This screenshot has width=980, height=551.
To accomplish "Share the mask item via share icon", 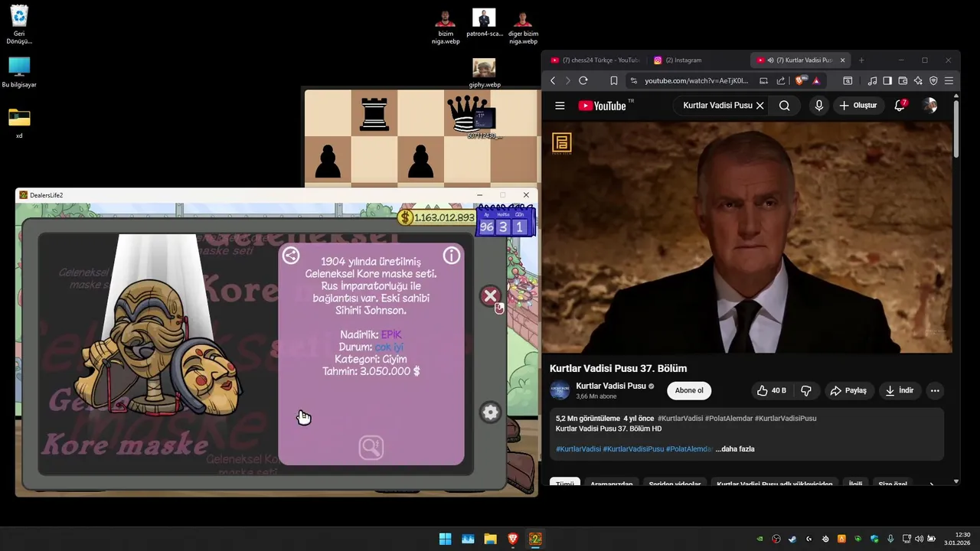I will (x=291, y=256).
